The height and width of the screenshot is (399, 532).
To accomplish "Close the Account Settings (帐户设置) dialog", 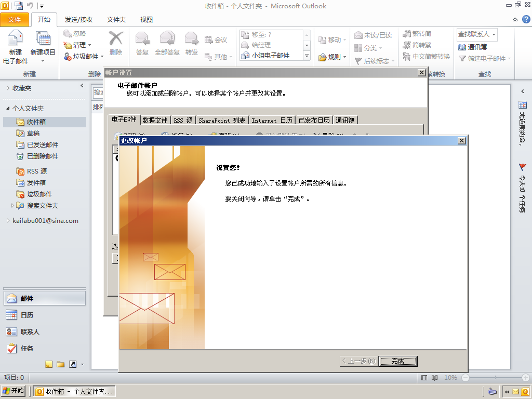I will click(421, 73).
